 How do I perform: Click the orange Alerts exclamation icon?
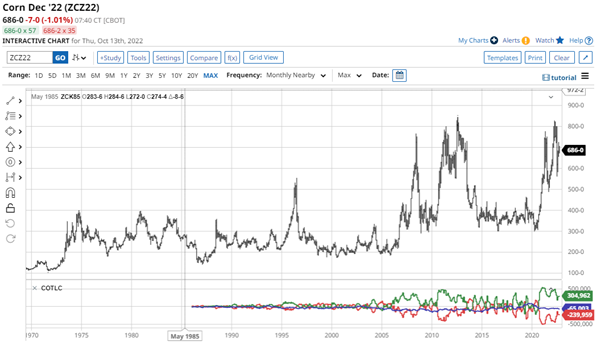[526, 41]
